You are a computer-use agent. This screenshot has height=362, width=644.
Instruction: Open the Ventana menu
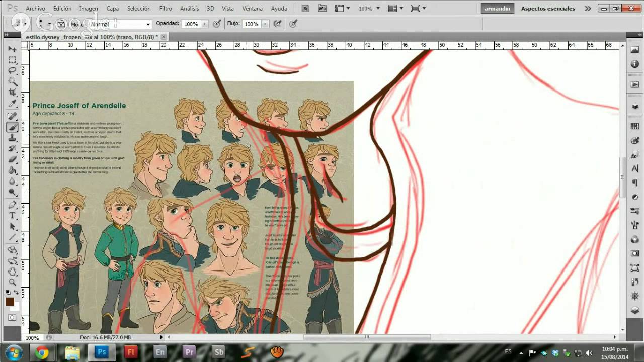pyautogui.click(x=252, y=9)
